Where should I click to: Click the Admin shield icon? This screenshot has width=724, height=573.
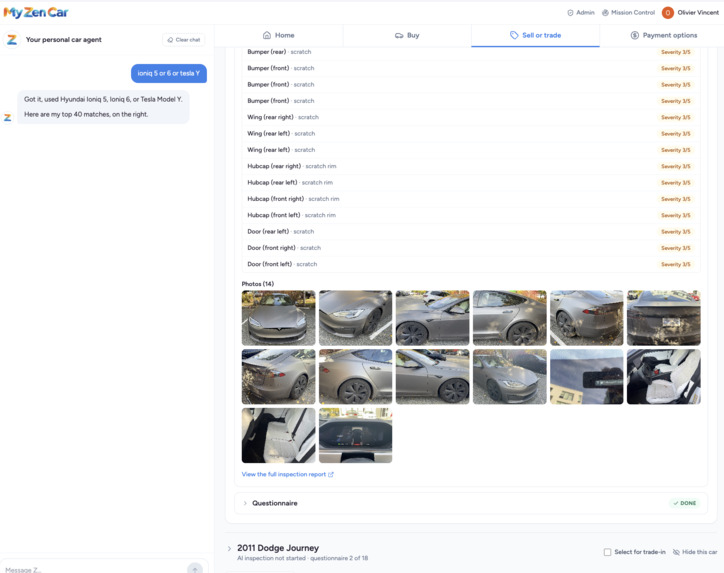coord(570,13)
